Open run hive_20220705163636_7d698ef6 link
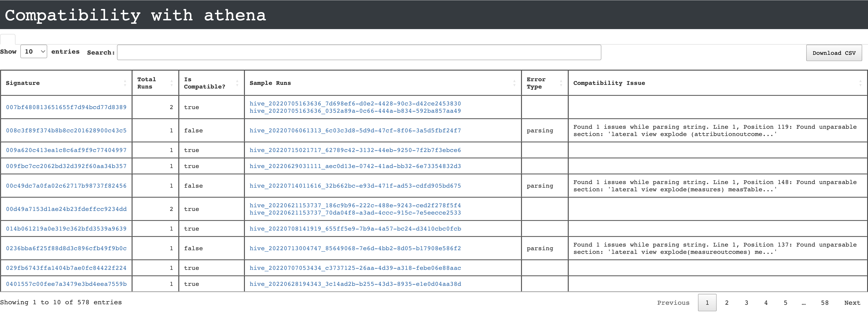 click(355, 104)
